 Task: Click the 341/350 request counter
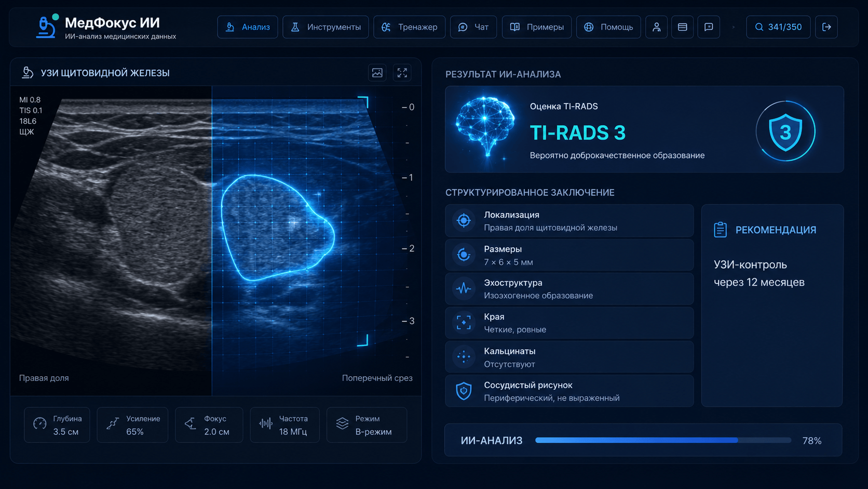778,27
